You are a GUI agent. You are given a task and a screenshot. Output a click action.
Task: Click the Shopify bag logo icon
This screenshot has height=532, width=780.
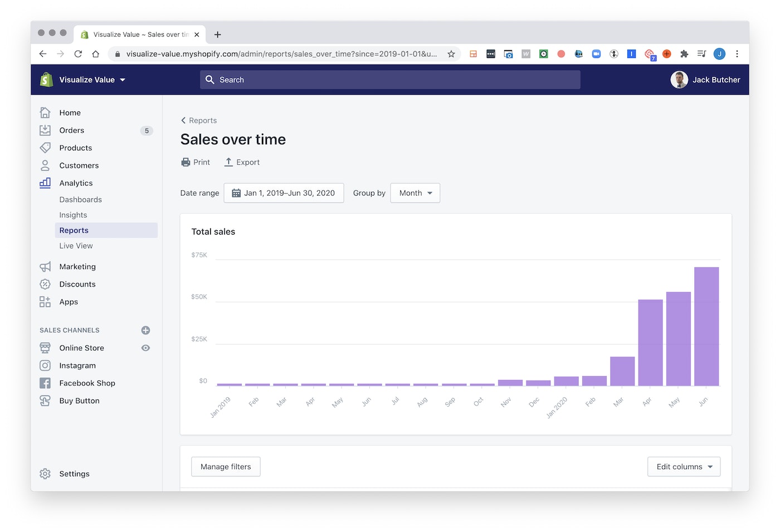(x=46, y=80)
